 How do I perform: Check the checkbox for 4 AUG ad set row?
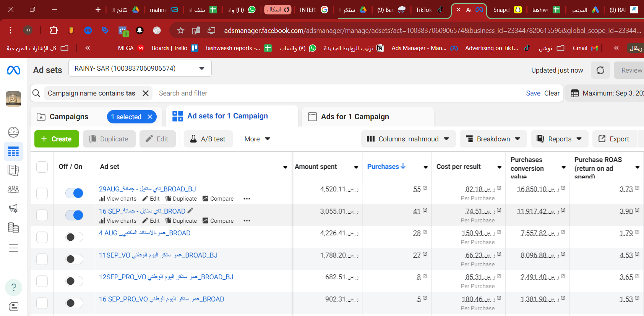click(x=42, y=237)
